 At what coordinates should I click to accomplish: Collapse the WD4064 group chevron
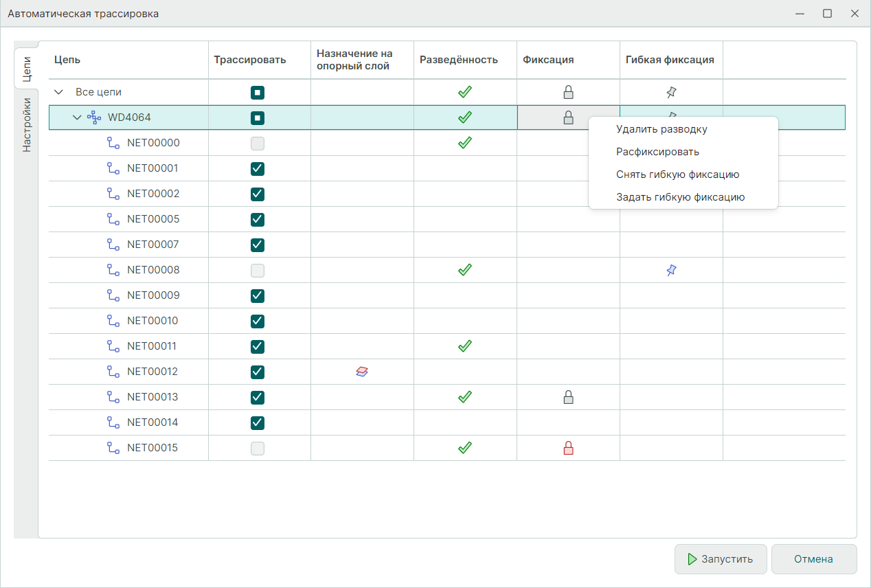[77, 117]
